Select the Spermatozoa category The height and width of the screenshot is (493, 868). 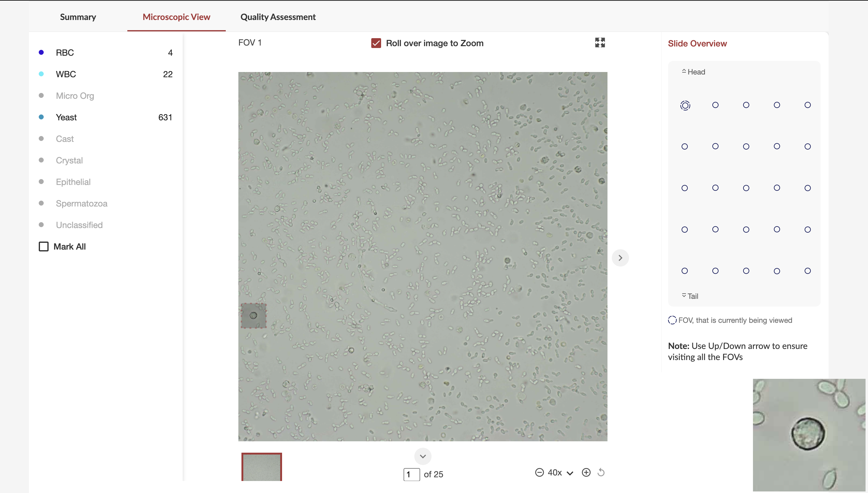(x=82, y=203)
